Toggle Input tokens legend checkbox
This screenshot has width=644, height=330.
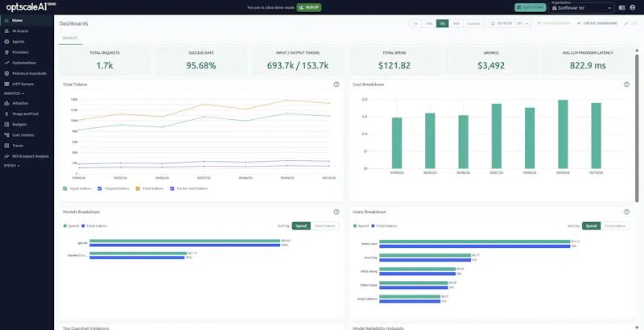(x=65, y=188)
